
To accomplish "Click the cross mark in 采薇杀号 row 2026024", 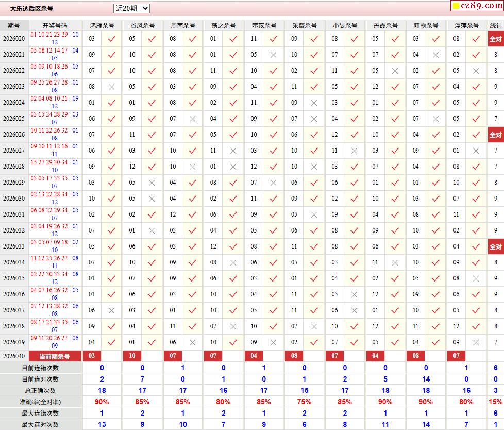I will point(314,103).
